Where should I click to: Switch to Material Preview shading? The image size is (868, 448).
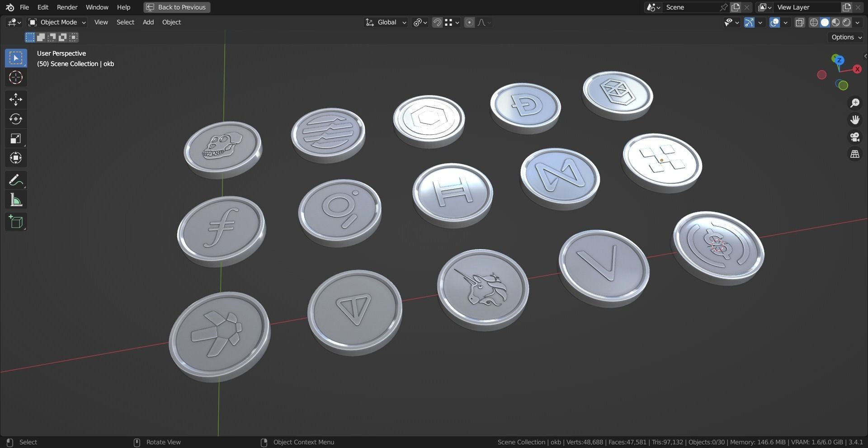click(835, 22)
